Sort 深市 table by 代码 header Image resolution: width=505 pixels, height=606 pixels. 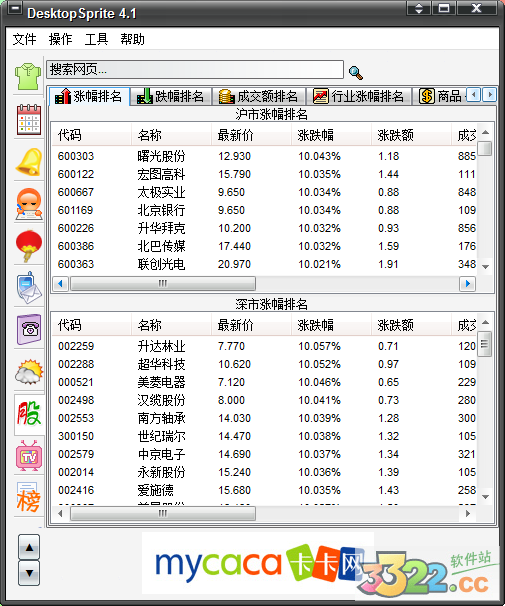click(92, 325)
